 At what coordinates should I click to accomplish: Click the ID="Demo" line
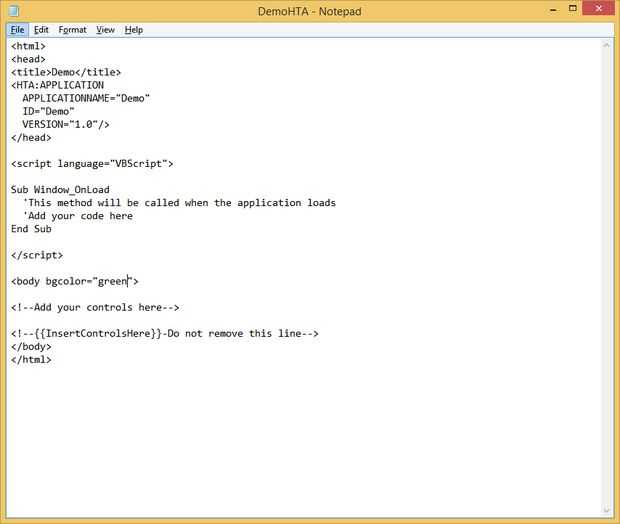[x=48, y=112]
